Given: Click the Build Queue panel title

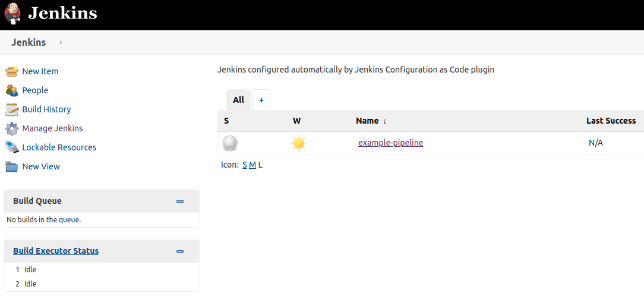Looking at the screenshot, I should (37, 201).
